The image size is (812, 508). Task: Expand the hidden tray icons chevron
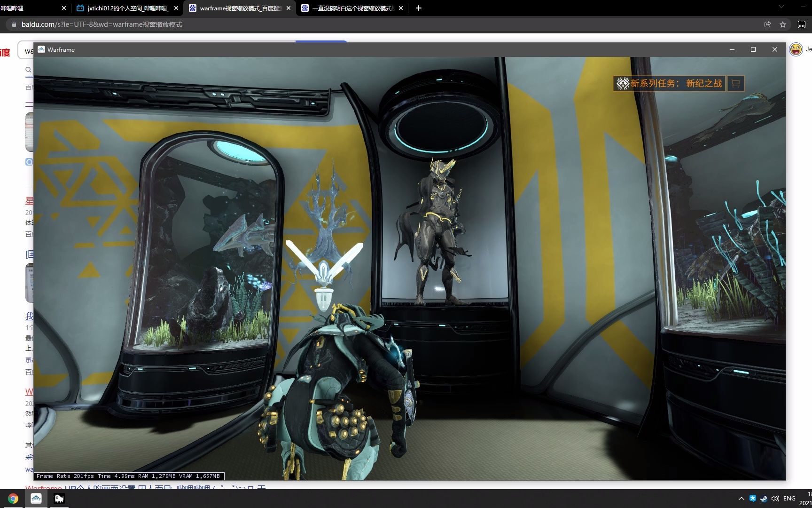pos(741,499)
